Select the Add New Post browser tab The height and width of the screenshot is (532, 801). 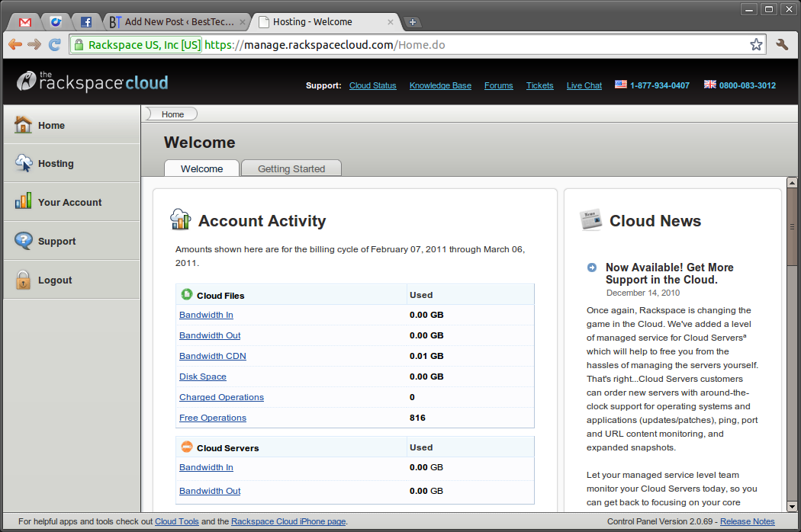pos(177,22)
